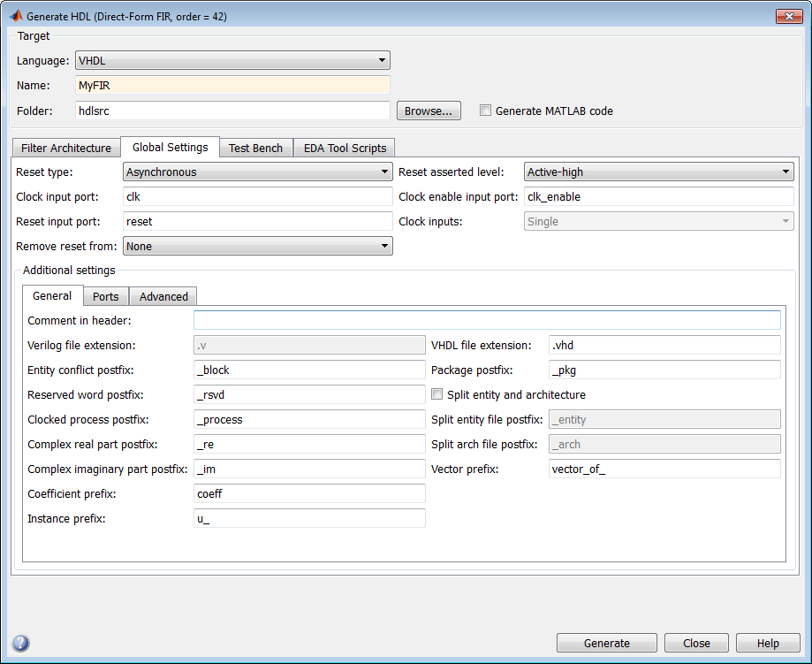The height and width of the screenshot is (664, 812).
Task: Select the EDA Tool Scripts tab
Action: coord(345,148)
